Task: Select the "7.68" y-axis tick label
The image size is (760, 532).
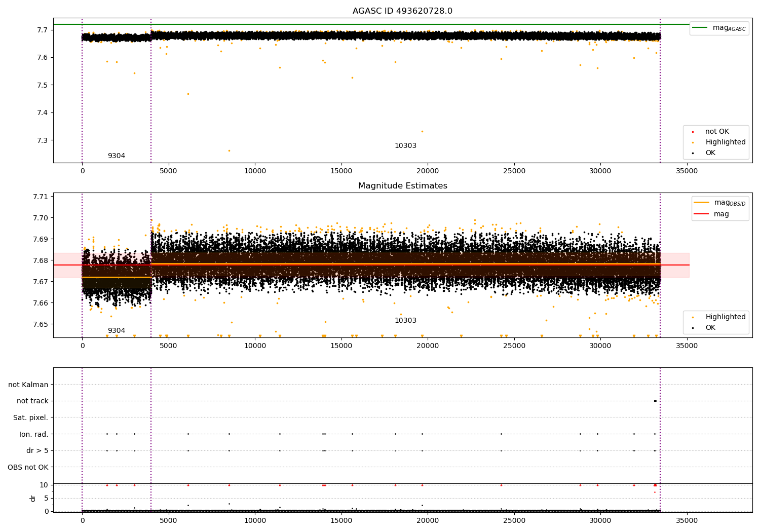Action: coord(41,260)
